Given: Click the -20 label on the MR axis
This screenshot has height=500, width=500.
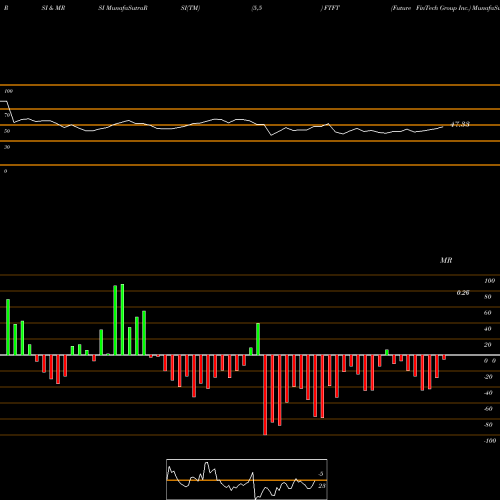Looking at the screenshot, I should 488,377.
